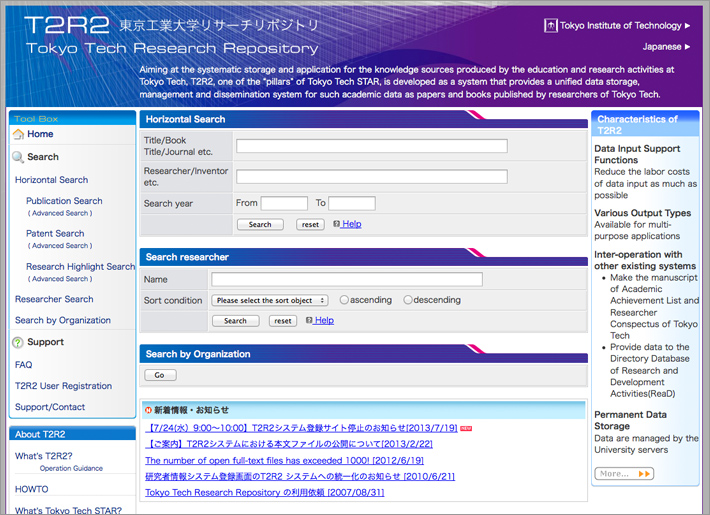Click the orange arrows on More button
The image size is (710, 515).
tap(644, 474)
